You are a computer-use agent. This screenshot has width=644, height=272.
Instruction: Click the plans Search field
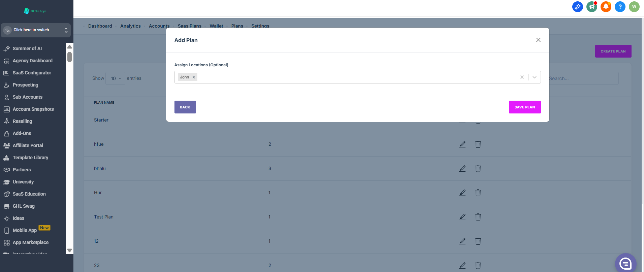[583, 78]
